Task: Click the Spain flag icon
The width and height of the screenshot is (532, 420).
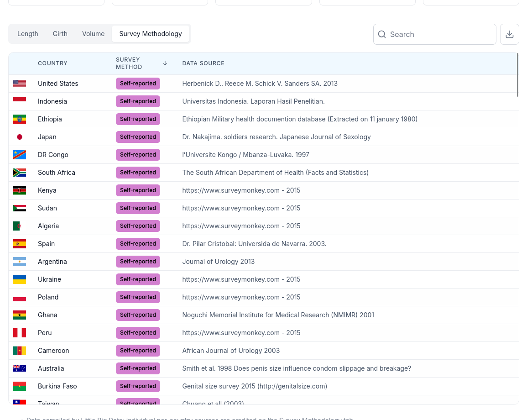Action: coord(20,244)
